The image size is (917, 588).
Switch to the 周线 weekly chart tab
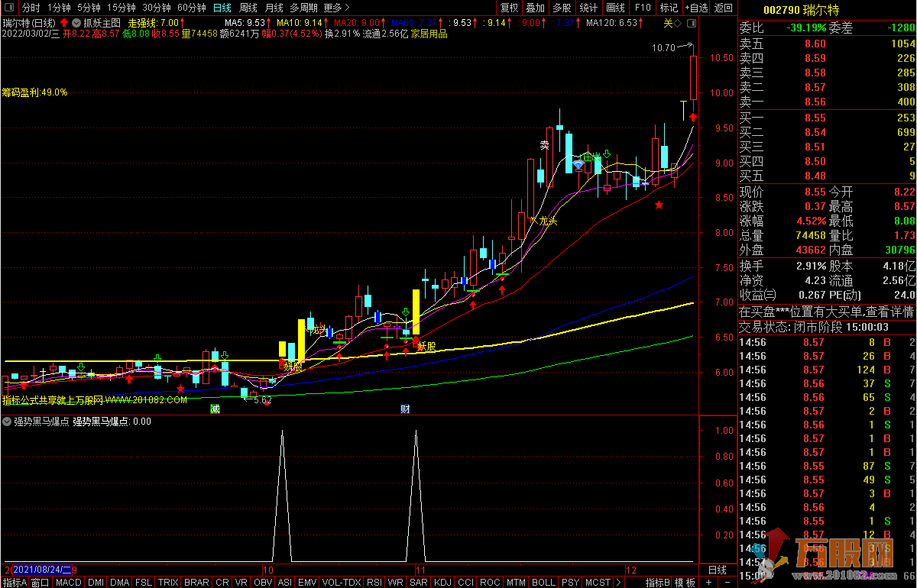tap(248, 8)
